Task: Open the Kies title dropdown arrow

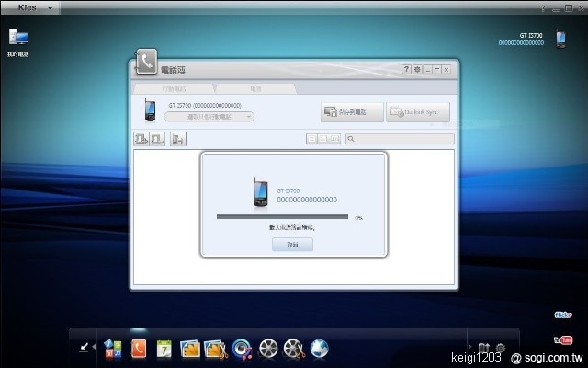Action: pyautogui.click(x=49, y=6)
